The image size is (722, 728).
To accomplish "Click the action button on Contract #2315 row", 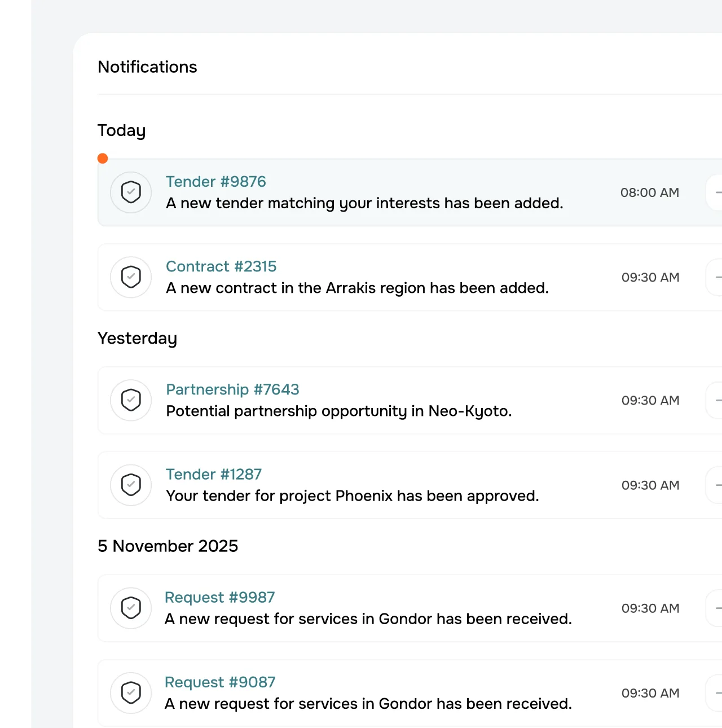I will tap(715, 277).
